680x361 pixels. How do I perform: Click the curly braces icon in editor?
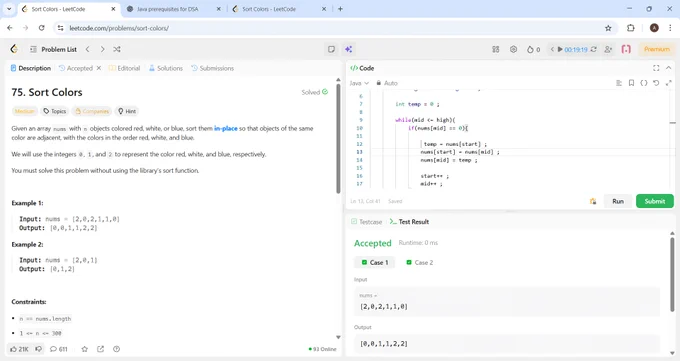(644, 83)
